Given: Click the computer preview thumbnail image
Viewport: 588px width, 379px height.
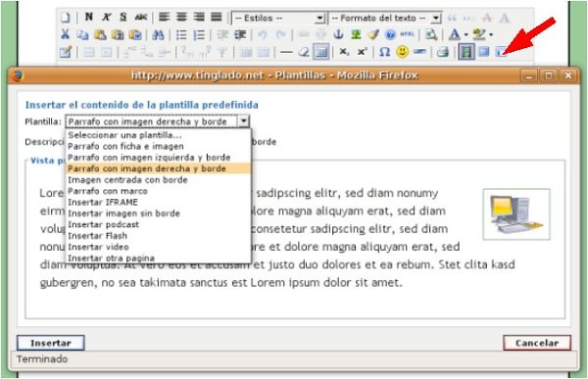Looking at the screenshot, I should (516, 214).
